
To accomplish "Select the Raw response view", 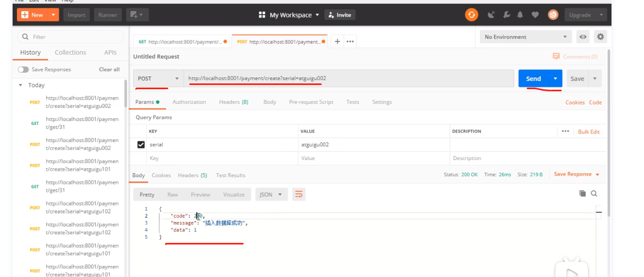I will (172, 194).
